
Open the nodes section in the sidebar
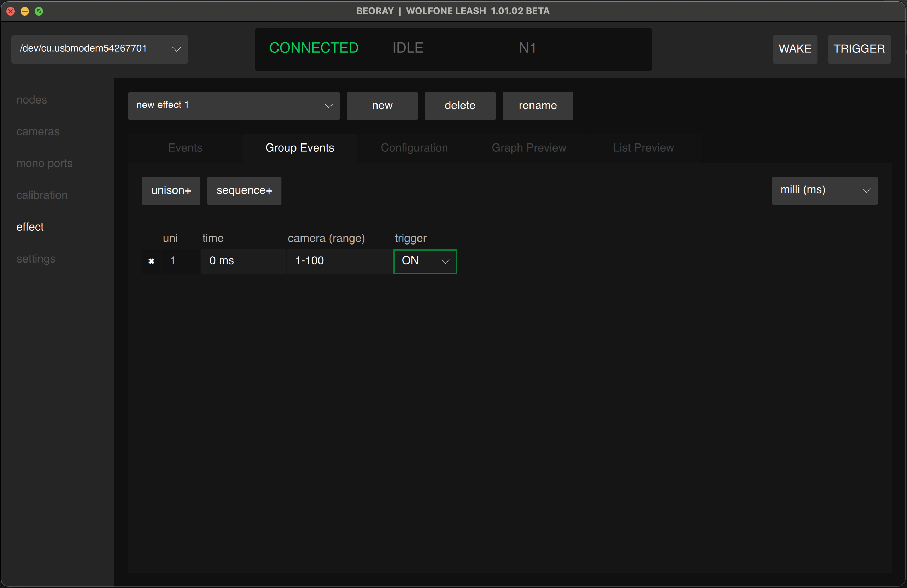pos(31,100)
